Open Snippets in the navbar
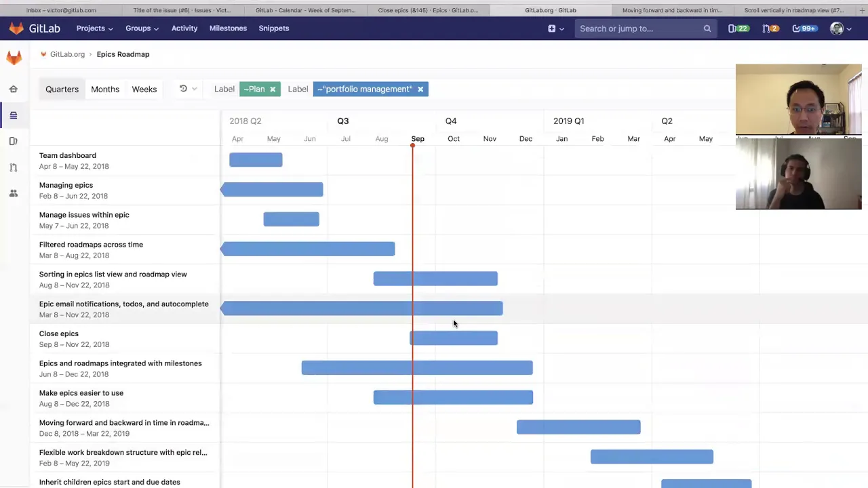 [274, 28]
